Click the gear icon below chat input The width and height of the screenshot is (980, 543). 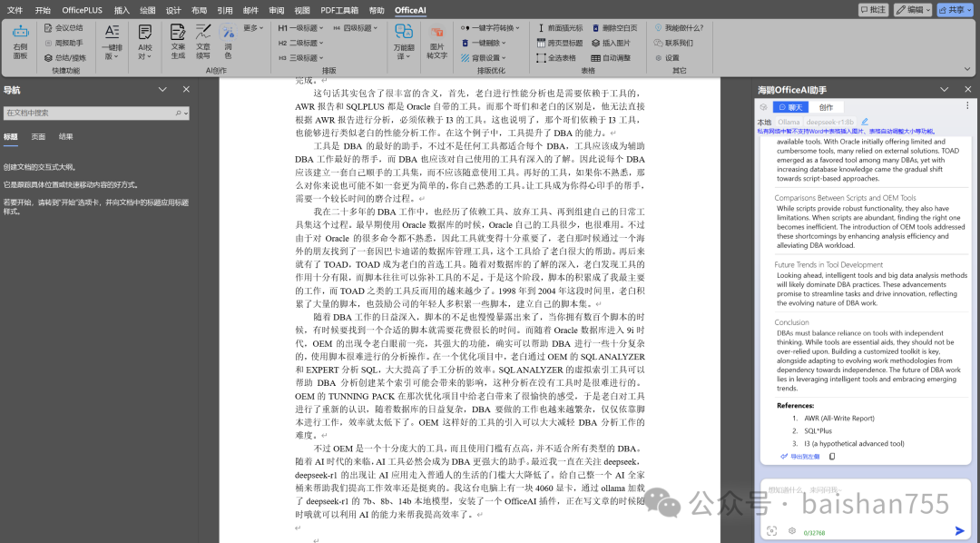coord(792,530)
